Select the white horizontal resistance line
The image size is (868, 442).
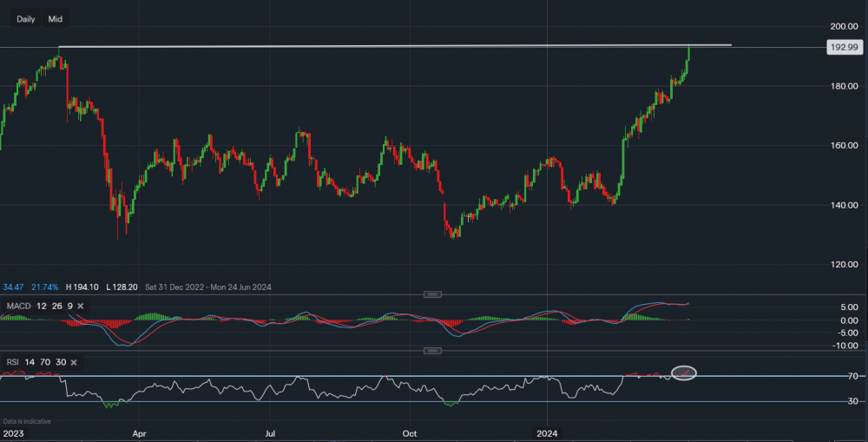pyautogui.click(x=391, y=45)
